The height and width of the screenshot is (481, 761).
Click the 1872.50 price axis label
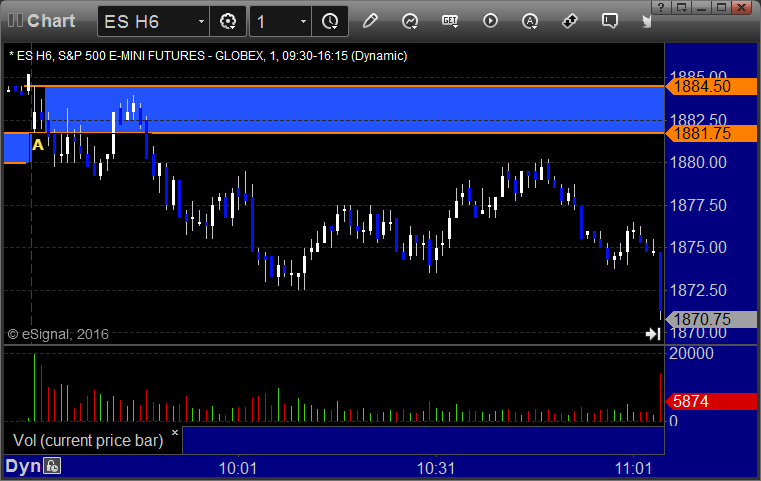(x=698, y=290)
